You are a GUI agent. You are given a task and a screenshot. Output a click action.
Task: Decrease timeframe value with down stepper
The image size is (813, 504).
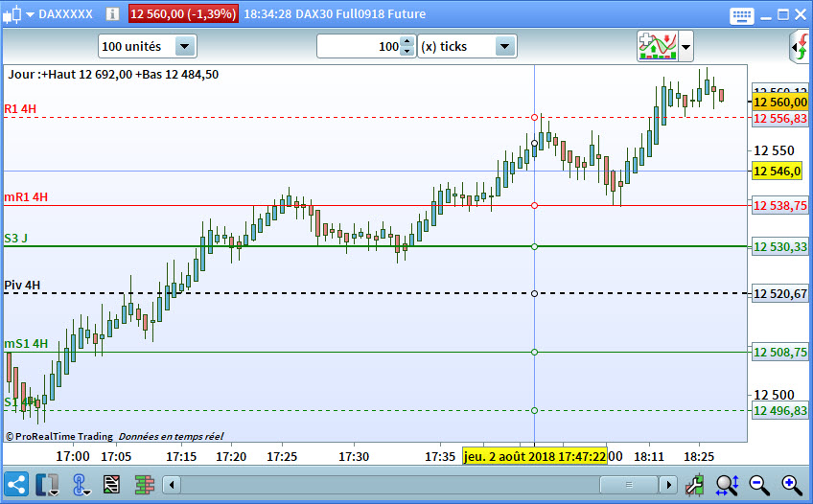pyautogui.click(x=407, y=52)
